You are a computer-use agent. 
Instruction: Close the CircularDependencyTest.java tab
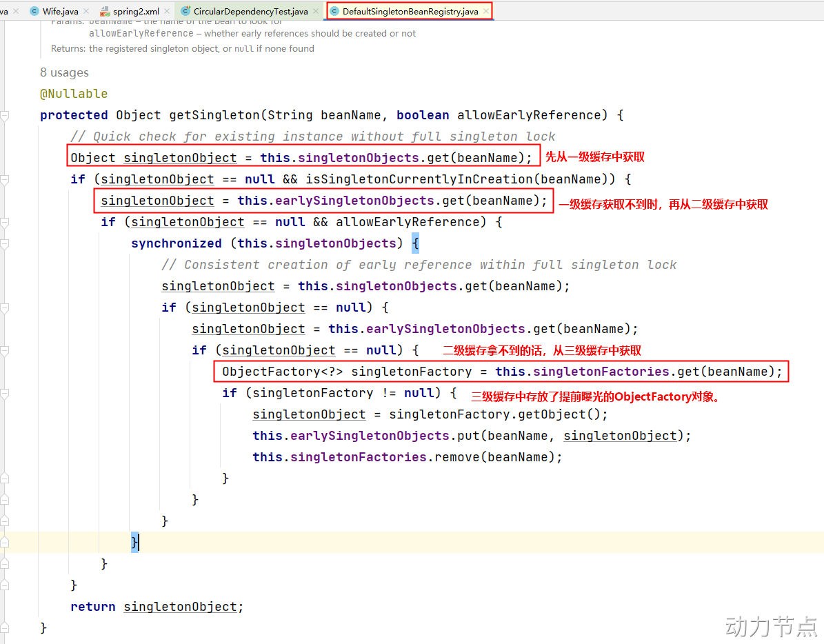coord(316,11)
